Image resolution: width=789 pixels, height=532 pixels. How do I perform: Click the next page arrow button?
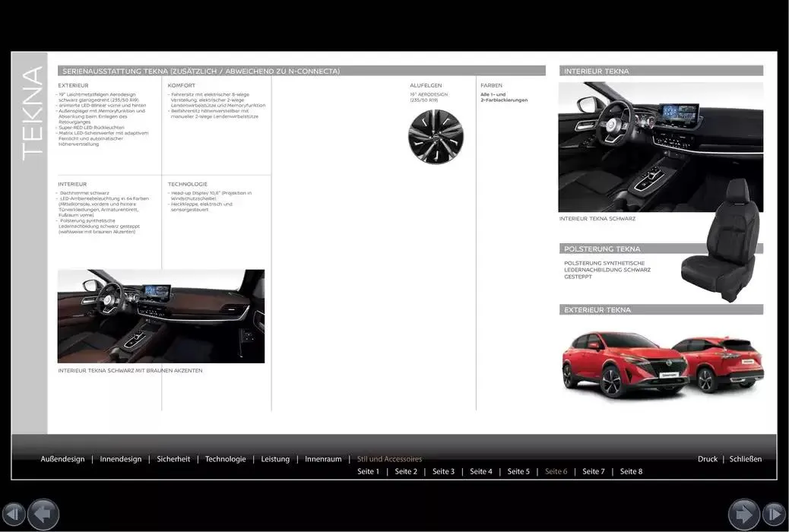coord(743,514)
